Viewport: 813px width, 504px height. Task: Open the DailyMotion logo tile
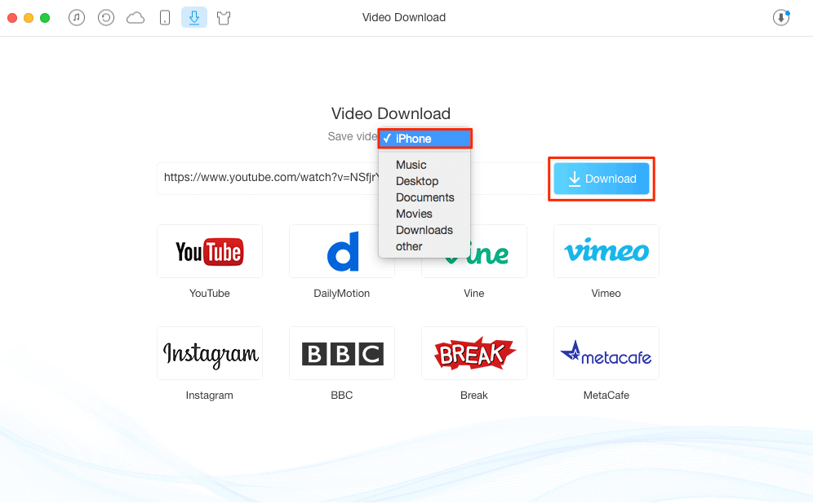pyautogui.click(x=342, y=251)
